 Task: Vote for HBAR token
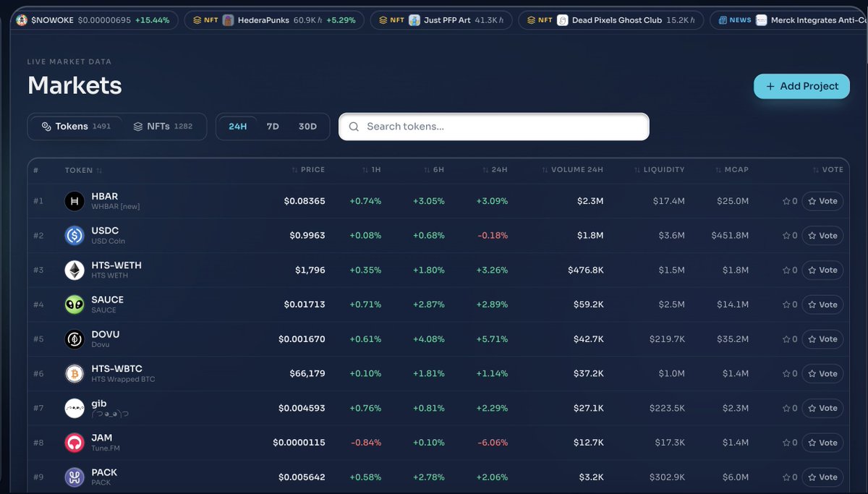(x=822, y=201)
